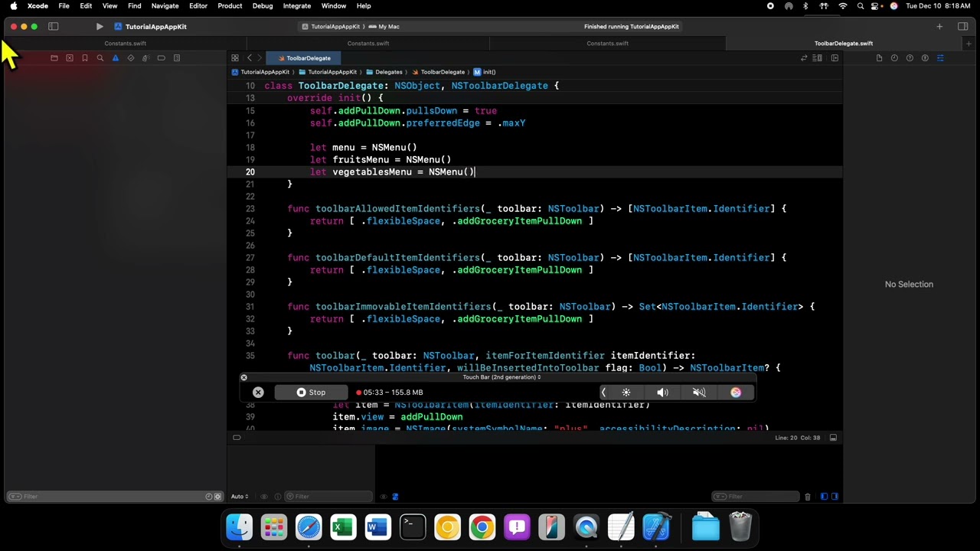Add an editor on the right
This screenshot has height=551, width=980.
[835, 58]
